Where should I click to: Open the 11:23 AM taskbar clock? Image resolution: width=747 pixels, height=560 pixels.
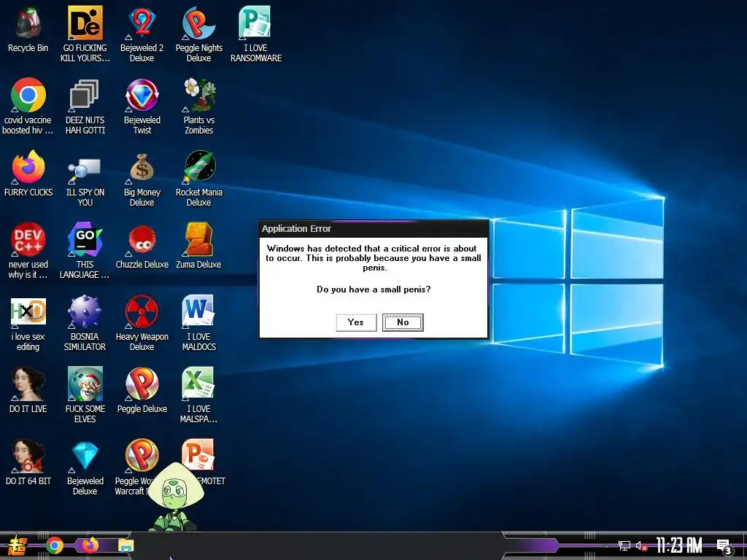coord(679,545)
